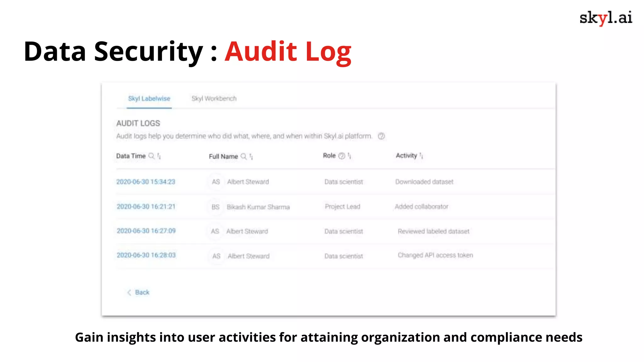
Task: Sort the Full Name column
Action: click(x=251, y=156)
